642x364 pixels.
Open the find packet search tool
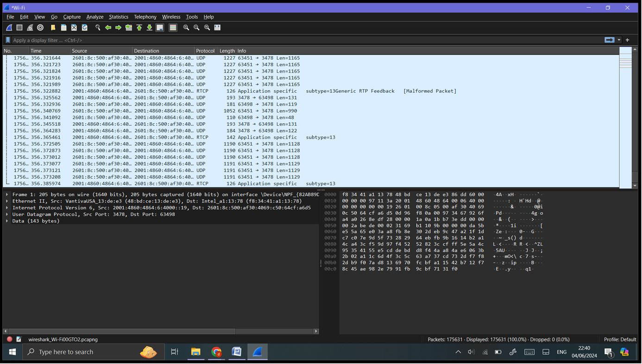[98, 27]
